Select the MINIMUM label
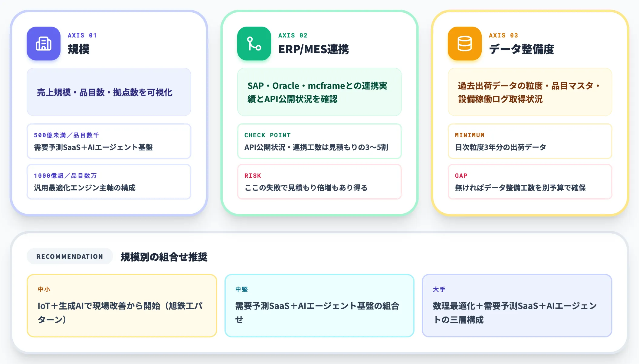The image size is (639, 364). point(470,135)
